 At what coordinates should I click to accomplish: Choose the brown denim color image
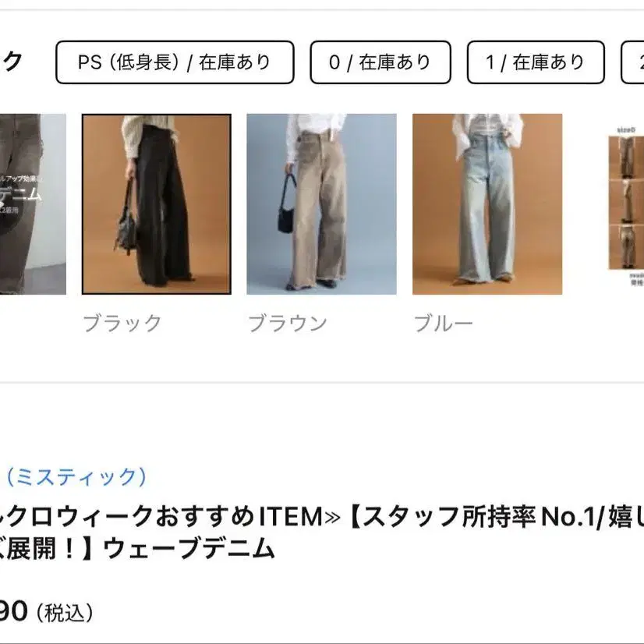[x=321, y=204]
